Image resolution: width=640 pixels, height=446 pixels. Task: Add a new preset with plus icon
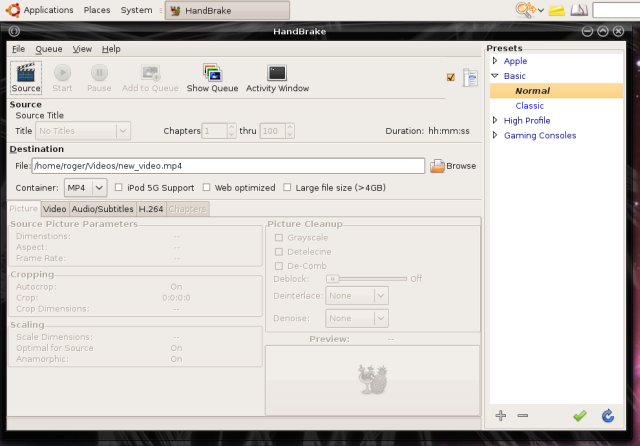[x=500, y=415]
